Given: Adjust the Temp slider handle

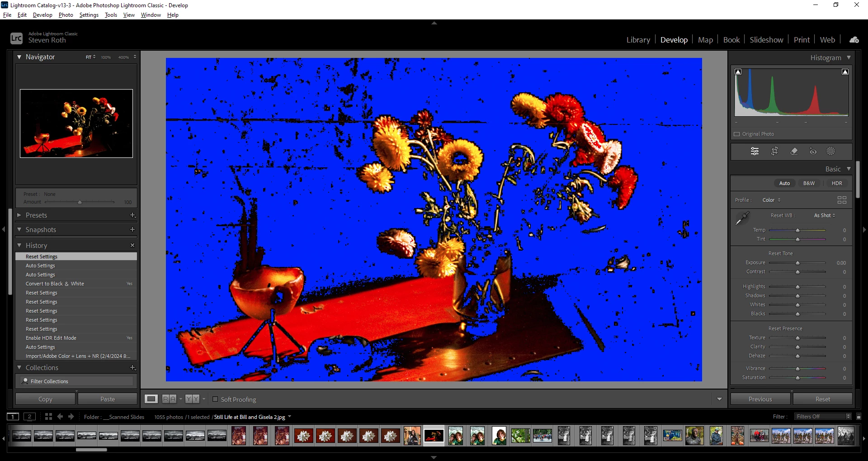Looking at the screenshot, I should [797, 230].
